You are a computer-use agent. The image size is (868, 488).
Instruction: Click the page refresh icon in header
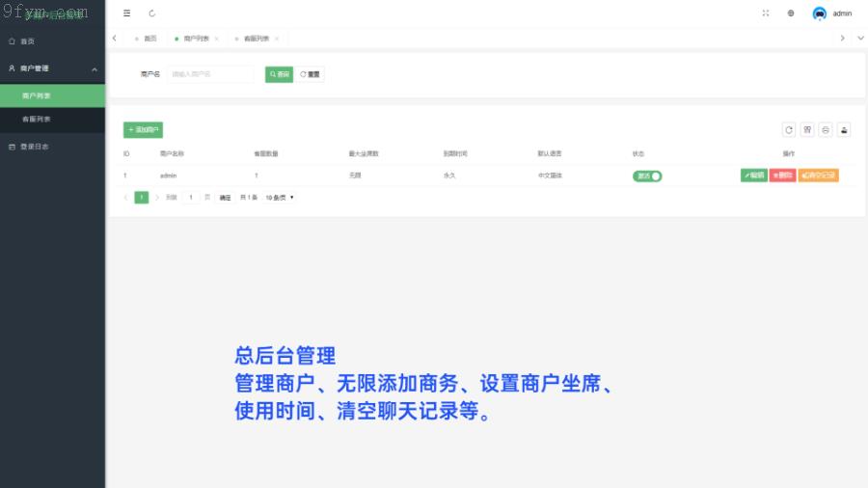pyautogui.click(x=152, y=14)
